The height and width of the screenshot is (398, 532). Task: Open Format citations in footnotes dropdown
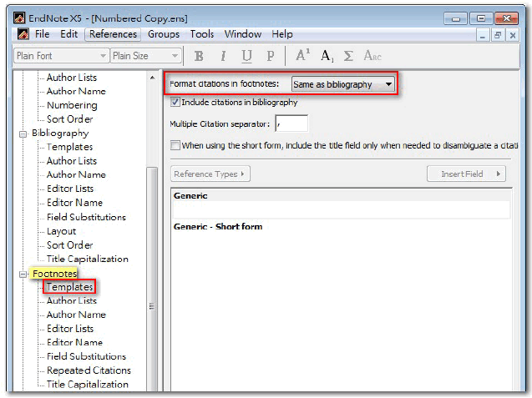(x=343, y=84)
